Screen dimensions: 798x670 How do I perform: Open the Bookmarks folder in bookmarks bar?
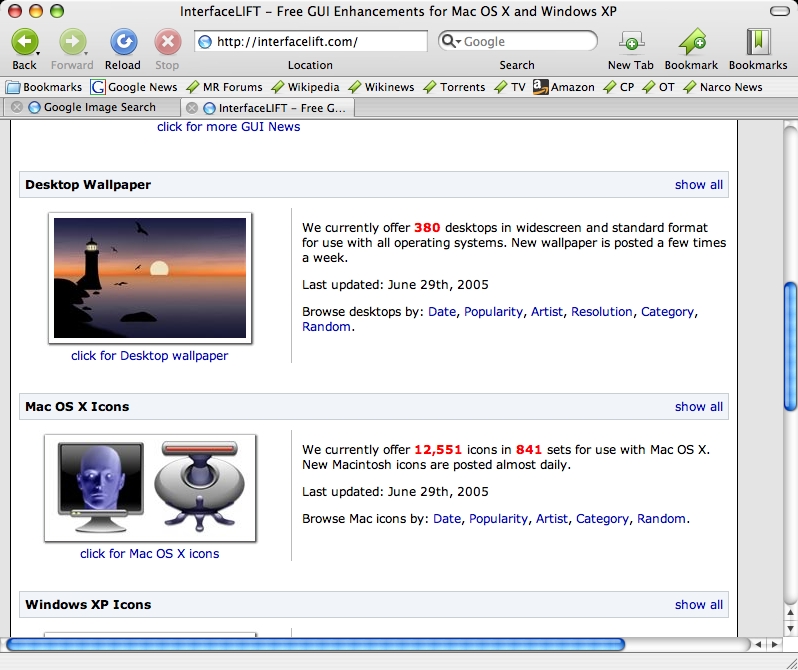[44, 87]
